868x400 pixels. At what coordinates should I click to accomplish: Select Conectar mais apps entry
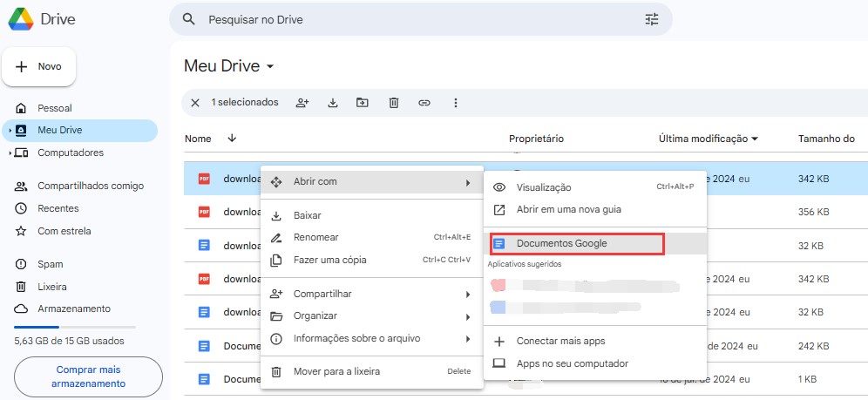pyautogui.click(x=595, y=342)
